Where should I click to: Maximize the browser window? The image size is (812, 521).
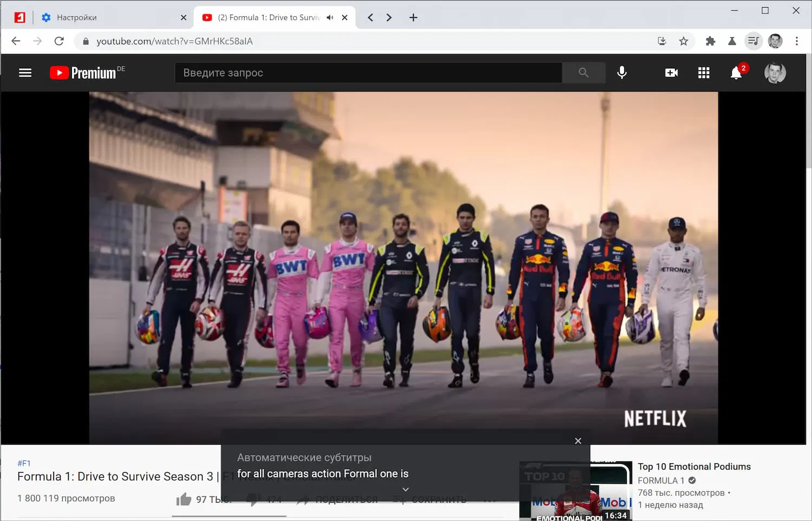pos(765,10)
